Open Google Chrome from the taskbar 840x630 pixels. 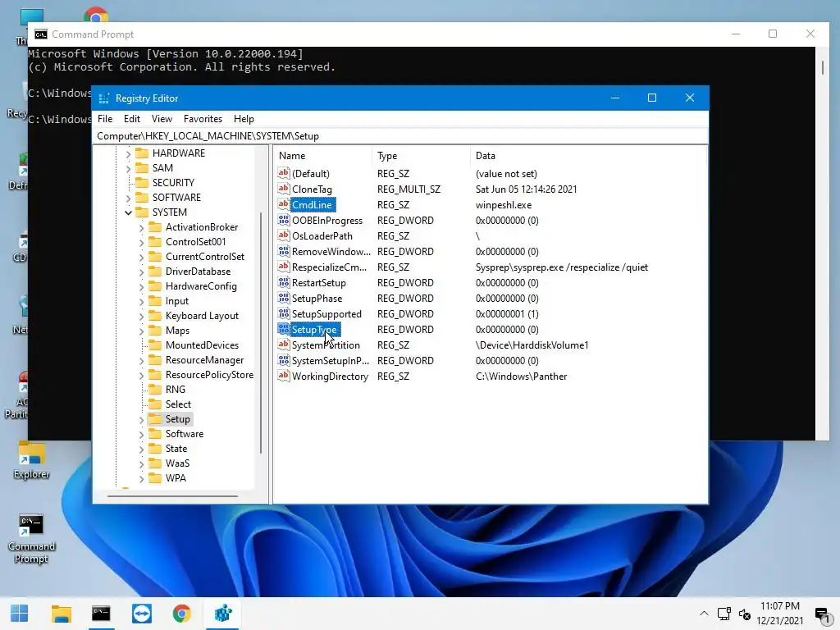181,614
